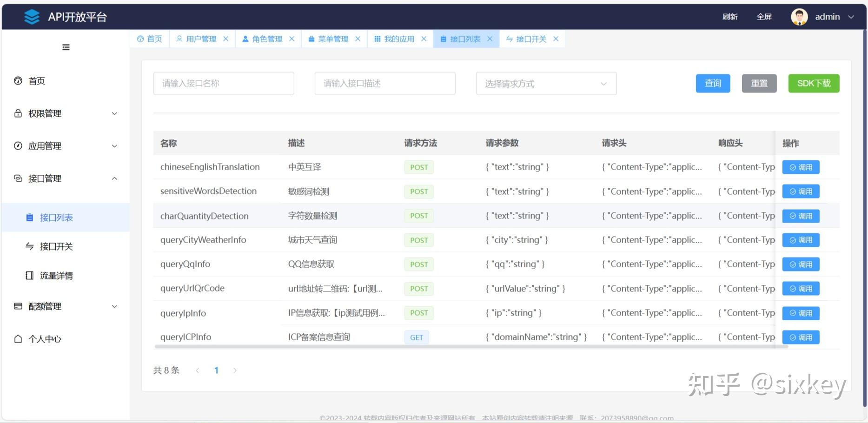Open the 接口列表 document icon in sidebar

tap(30, 217)
